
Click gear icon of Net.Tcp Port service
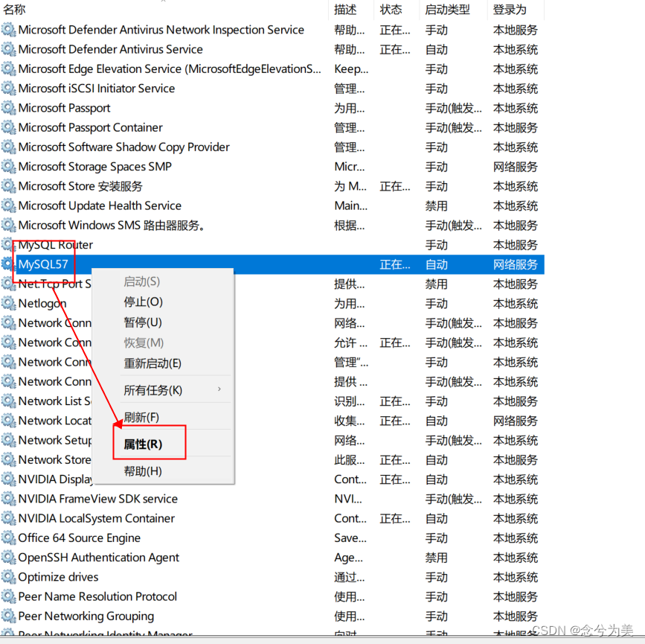click(8, 284)
